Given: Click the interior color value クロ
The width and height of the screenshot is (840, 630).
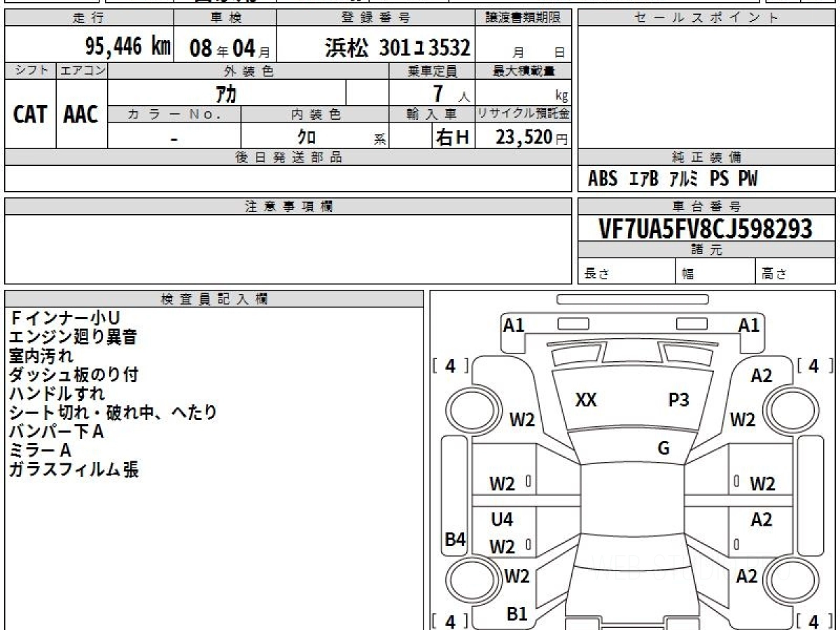Looking at the screenshot, I should (307, 137).
